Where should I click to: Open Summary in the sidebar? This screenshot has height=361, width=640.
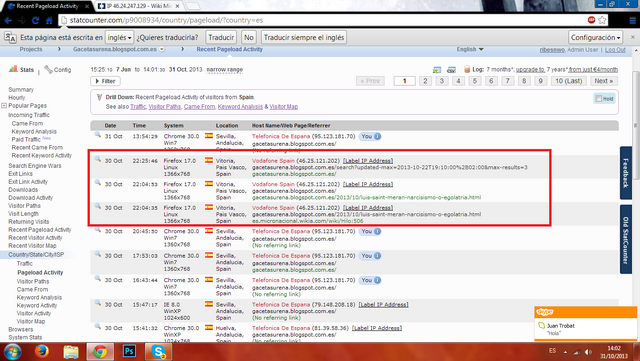click(21, 89)
